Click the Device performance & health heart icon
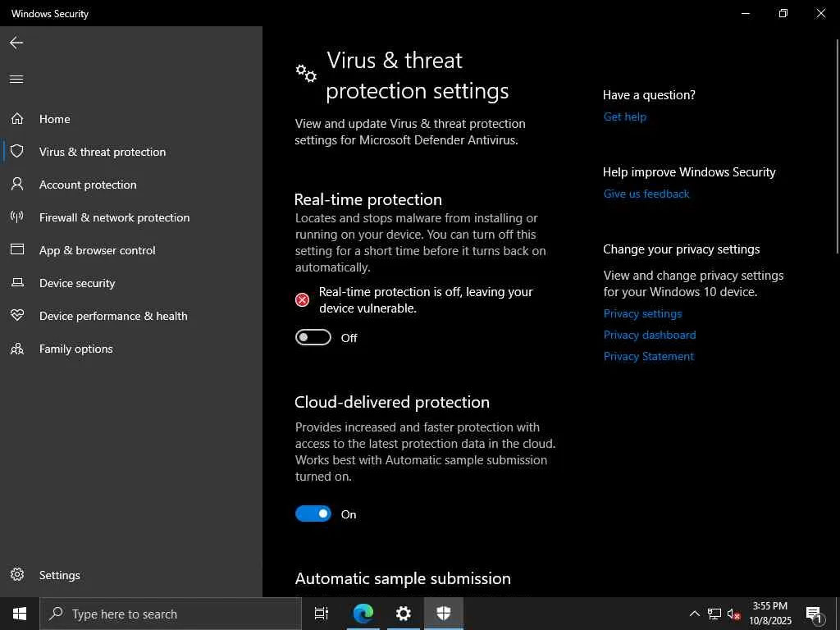 coord(16,316)
